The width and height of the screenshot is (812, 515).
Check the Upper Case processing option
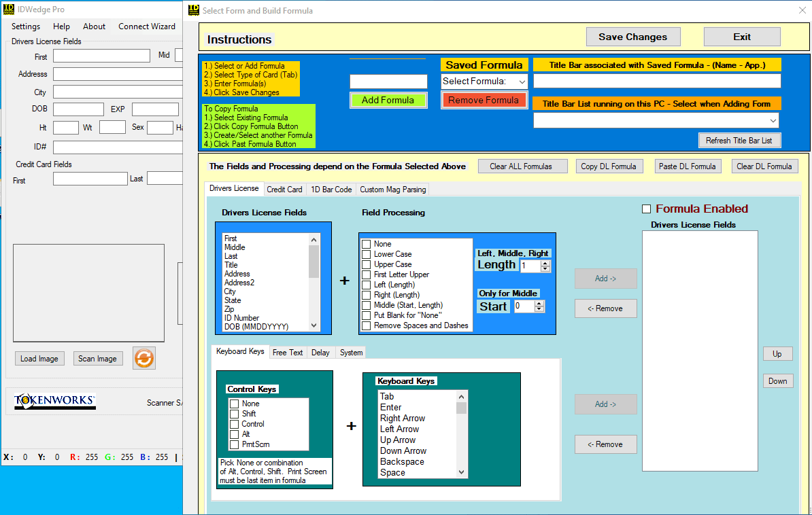point(366,264)
